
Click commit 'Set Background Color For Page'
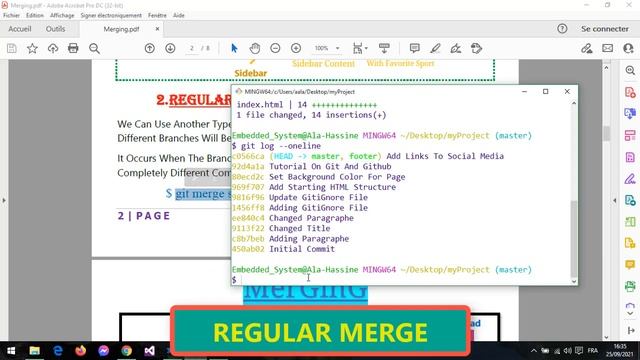(x=337, y=177)
